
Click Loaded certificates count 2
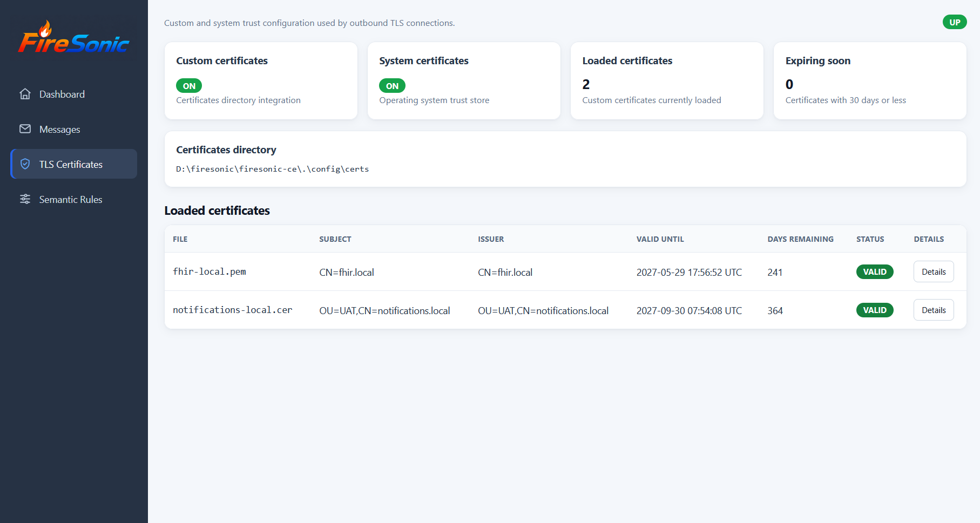[586, 84]
